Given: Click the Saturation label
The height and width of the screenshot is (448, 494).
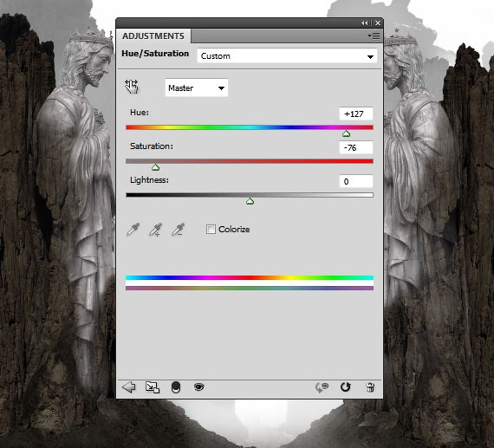Looking at the screenshot, I should [x=151, y=146].
